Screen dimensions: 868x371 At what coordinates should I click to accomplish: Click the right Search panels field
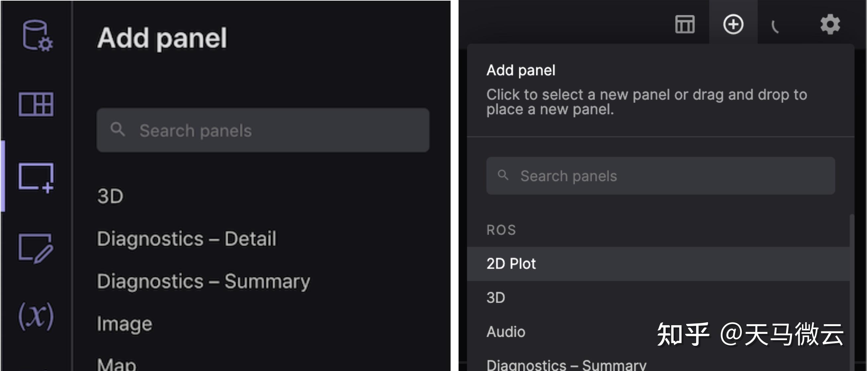pos(660,176)
